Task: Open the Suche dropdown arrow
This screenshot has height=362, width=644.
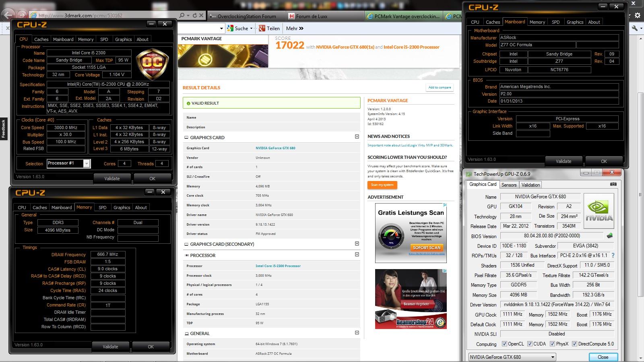Action: 251,29
